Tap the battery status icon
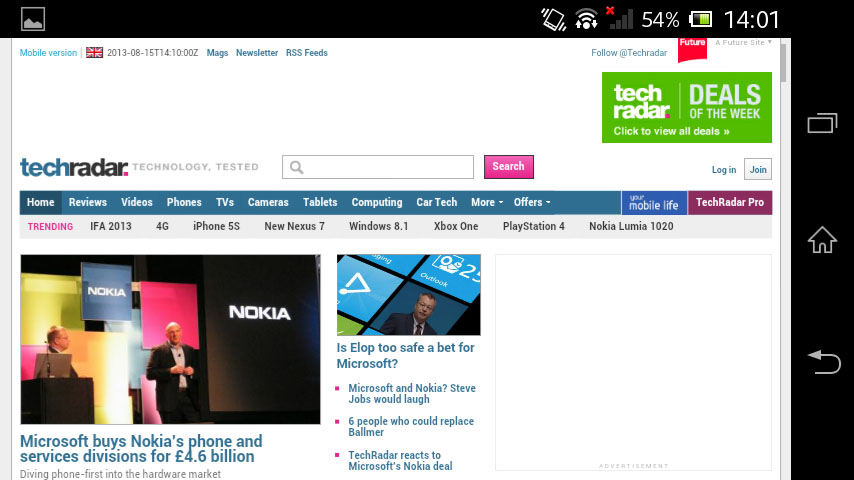 (x=700, y=20)
